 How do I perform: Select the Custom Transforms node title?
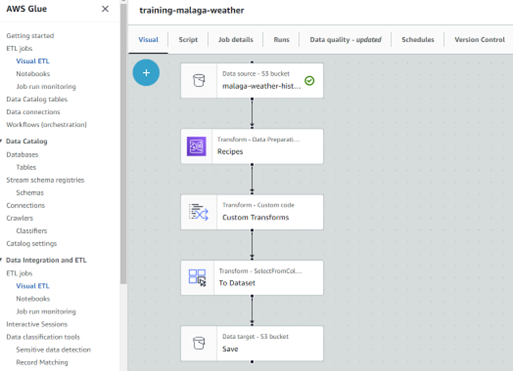click(x=256, y=217)
